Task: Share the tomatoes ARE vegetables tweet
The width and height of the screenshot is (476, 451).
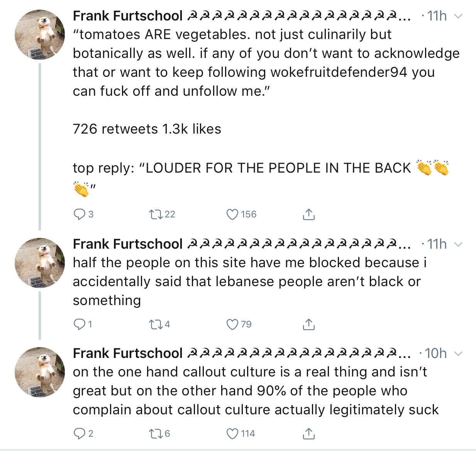Action: click(308, 214)
